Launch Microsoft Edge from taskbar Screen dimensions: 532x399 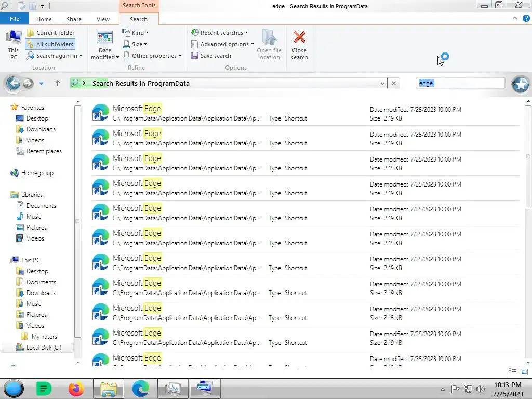coord(140,389)
